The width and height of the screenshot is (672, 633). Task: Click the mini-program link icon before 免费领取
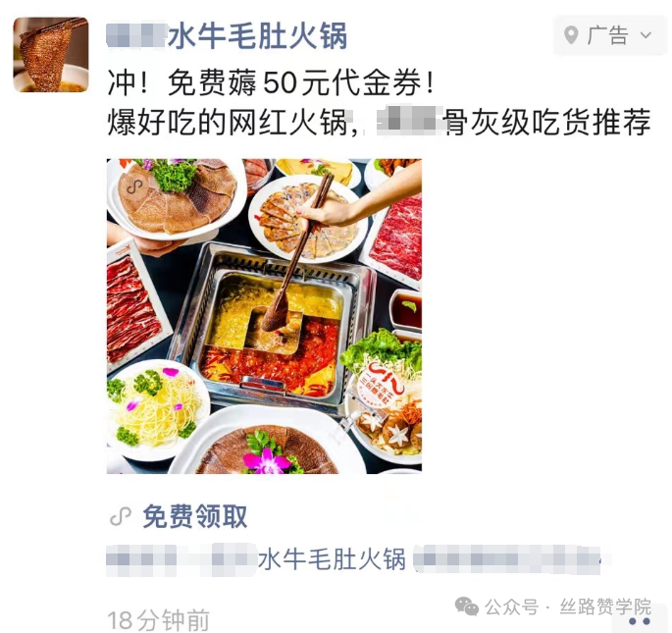pos(121,517)
